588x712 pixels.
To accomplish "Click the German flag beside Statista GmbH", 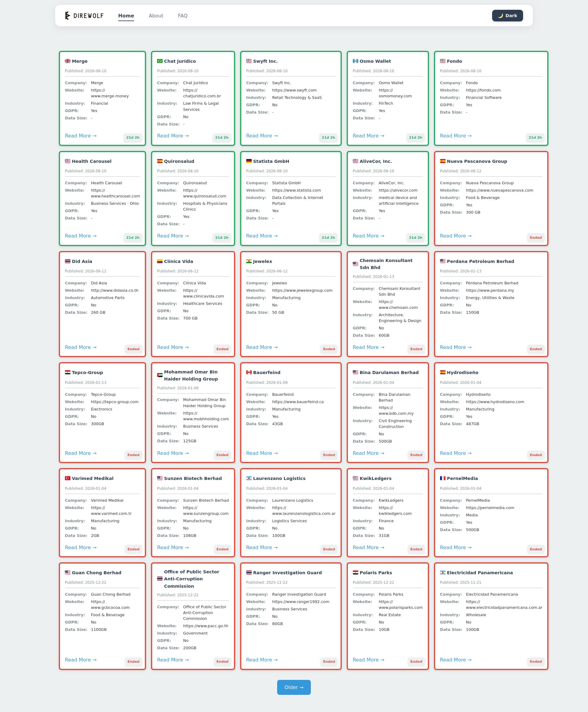I will (x=249, y=161).
